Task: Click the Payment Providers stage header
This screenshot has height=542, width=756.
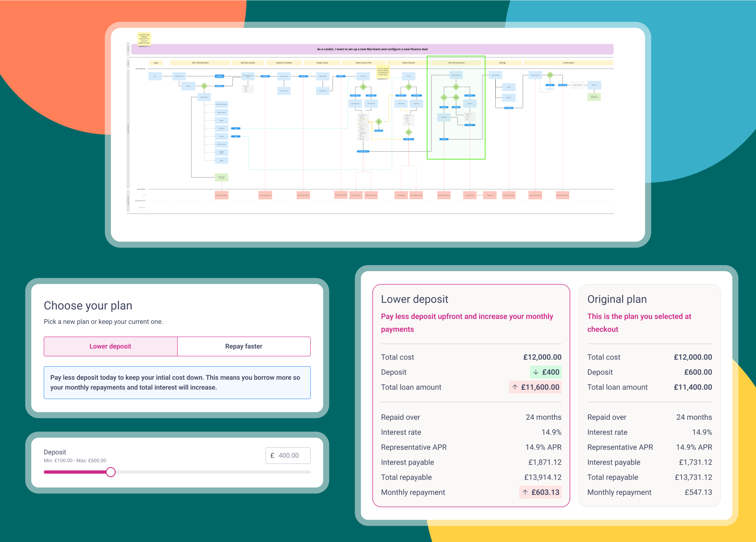Action: click(284, 63)
